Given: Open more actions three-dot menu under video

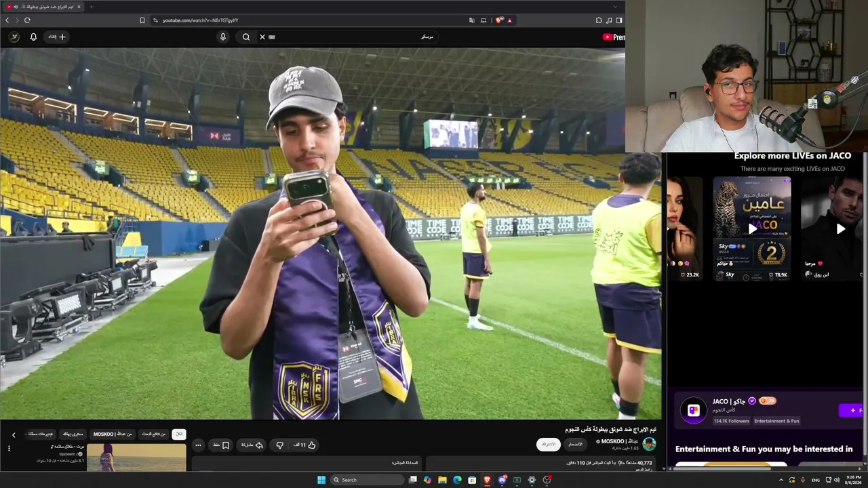Looking at the screenshot, I should 198,445.
